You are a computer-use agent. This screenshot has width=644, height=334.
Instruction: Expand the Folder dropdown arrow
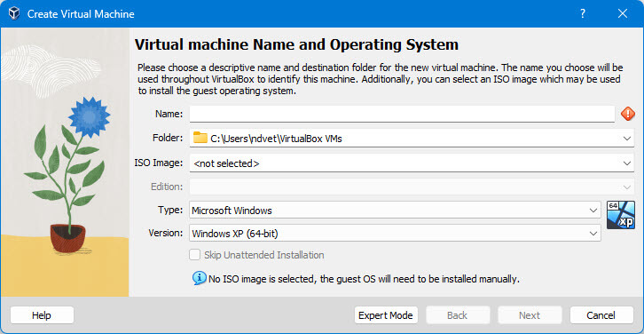coord(627,139)
